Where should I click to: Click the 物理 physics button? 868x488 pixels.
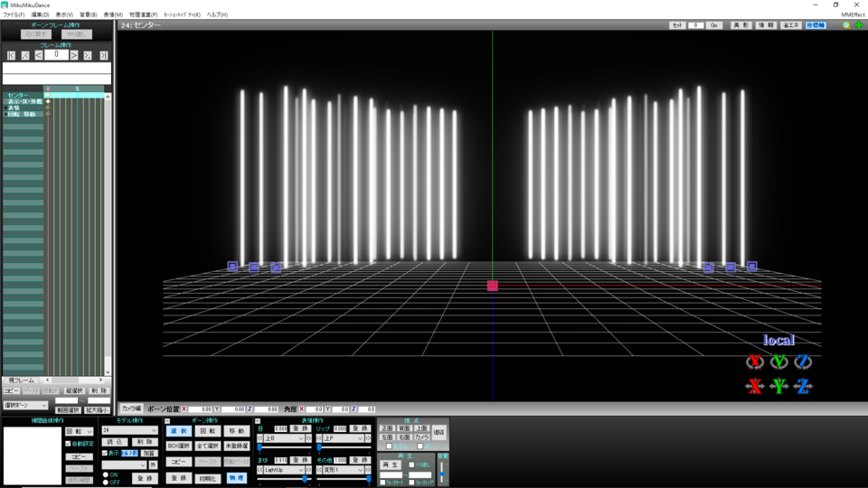click(236, 478)
